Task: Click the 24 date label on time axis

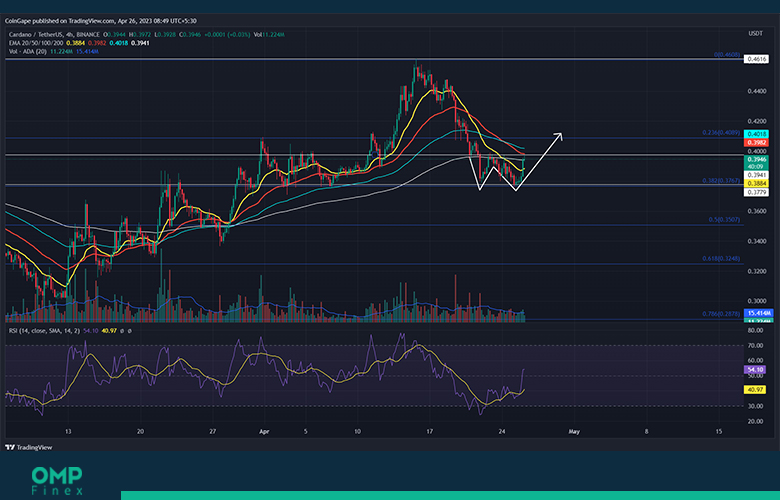Action: (x=502, y=431)
